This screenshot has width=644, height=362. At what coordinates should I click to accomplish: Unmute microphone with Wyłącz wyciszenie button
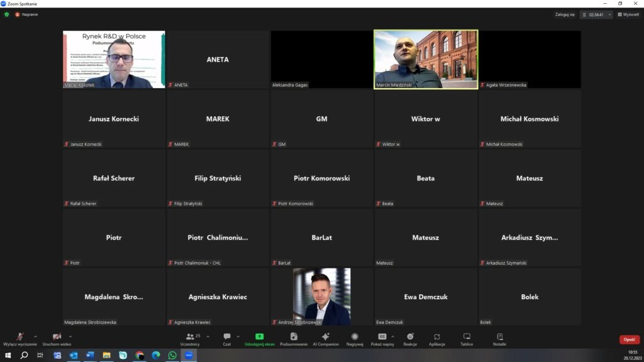point(19,338)
